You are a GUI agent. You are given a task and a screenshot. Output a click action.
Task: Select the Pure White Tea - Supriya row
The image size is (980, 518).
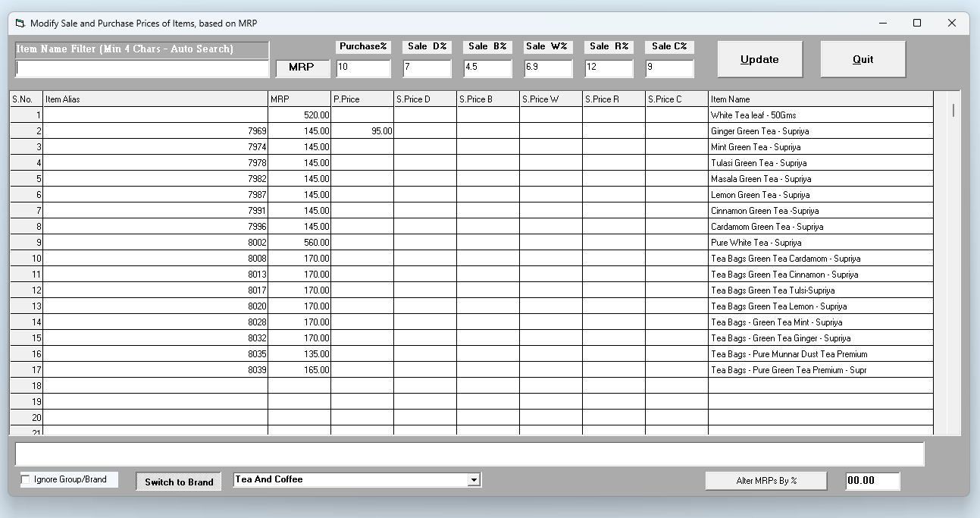[x=820, y=243]
